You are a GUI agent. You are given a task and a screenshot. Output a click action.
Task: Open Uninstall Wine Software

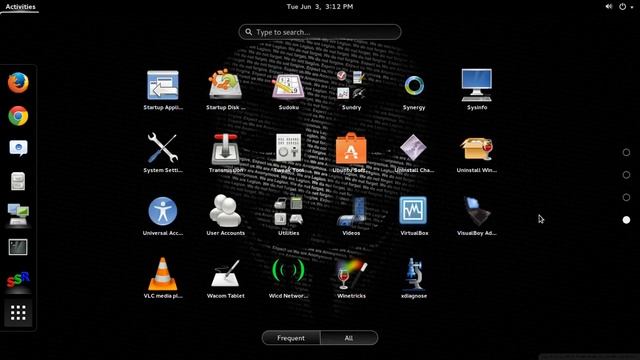pyautogui.click(x=477, y=148)
